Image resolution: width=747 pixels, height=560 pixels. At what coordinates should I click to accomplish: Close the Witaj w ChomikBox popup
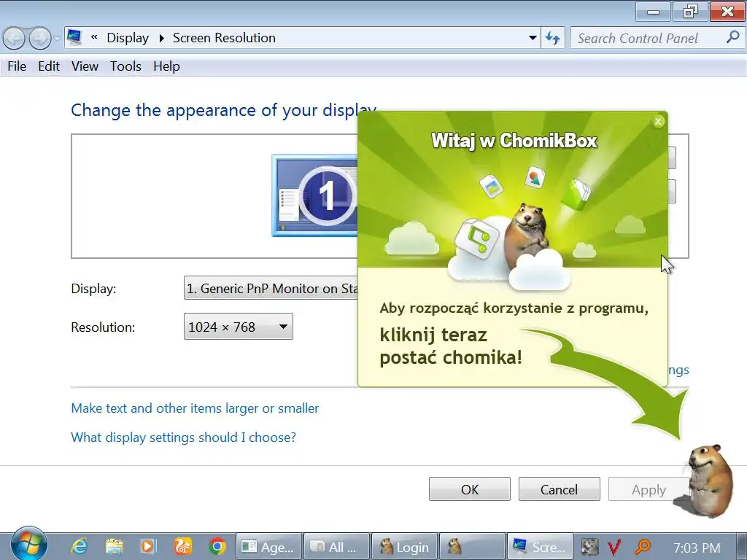[658, 122]
